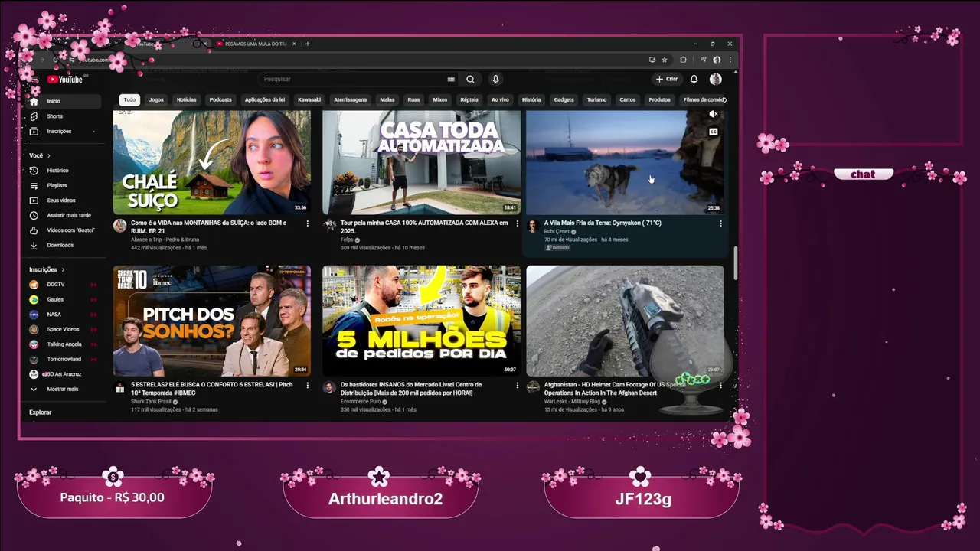Select the Kawasaki filter chip
This screenshot has width=980, height=551.
tap(309, 99)
